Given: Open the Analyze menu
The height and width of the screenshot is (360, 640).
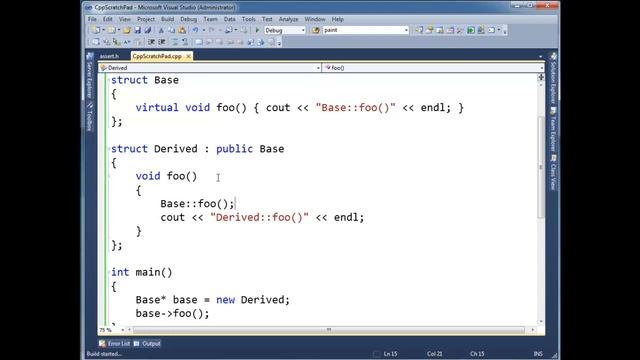Looking at the screenshot, I should pyautogui.click(x=288, y=19).
